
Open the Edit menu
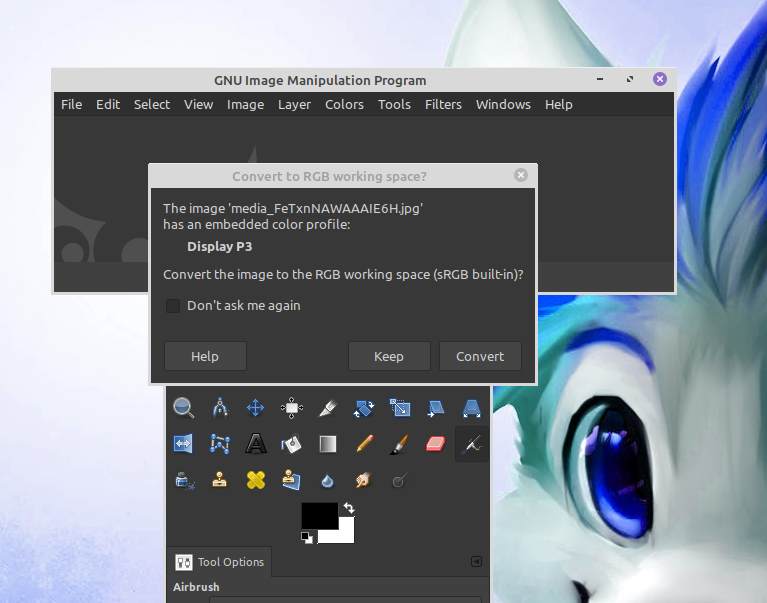(108, 104)
